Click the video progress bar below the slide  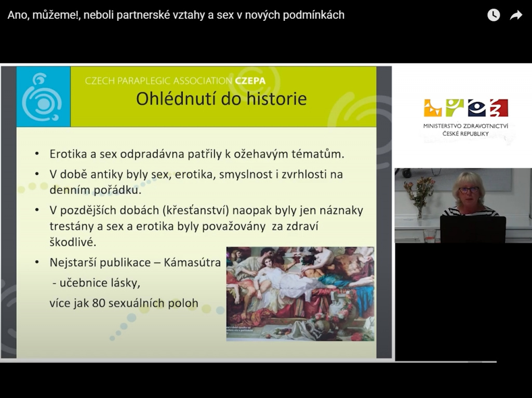coord(248,362)
